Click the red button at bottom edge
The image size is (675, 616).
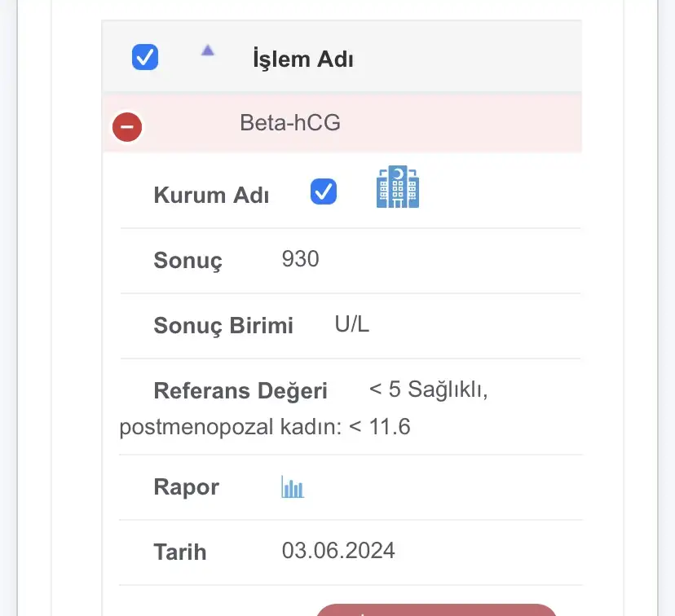click(x=436, y=610)
